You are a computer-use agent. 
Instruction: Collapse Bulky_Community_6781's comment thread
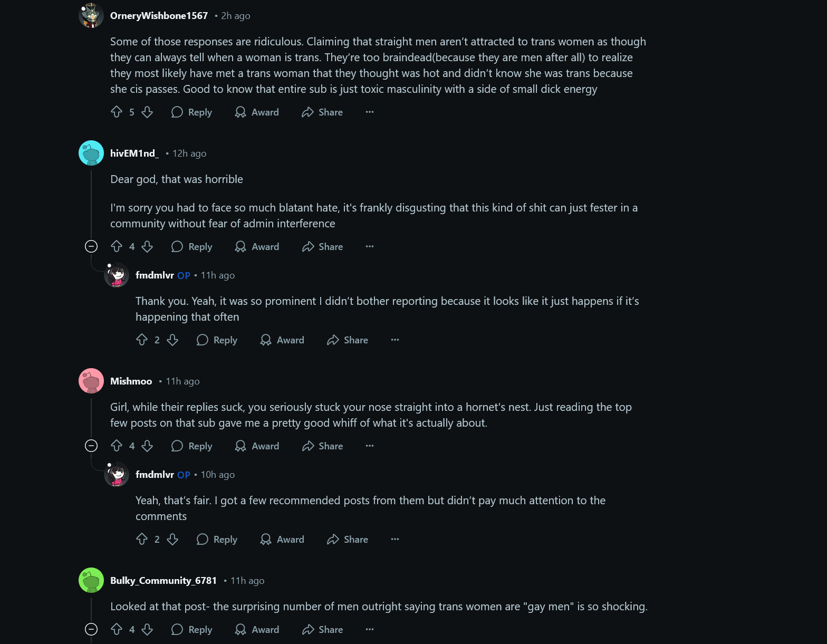pos(91,629)
